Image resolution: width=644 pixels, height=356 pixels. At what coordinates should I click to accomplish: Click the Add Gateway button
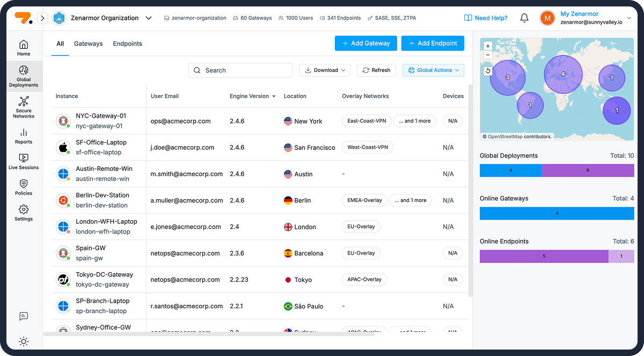tap(365, 43)
